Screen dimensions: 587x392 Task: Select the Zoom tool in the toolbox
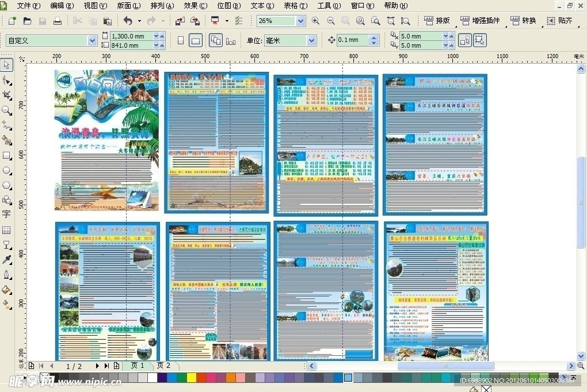(7, 110)
